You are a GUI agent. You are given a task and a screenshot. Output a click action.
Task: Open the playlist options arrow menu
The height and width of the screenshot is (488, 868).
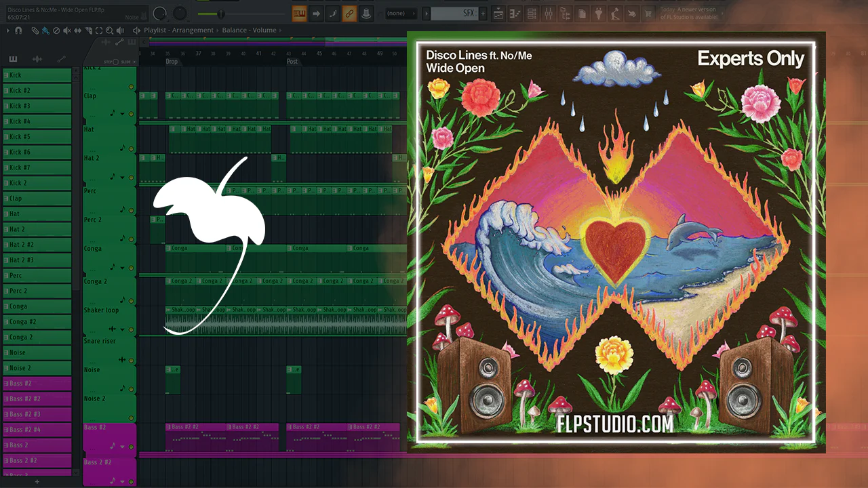point(7,30)
